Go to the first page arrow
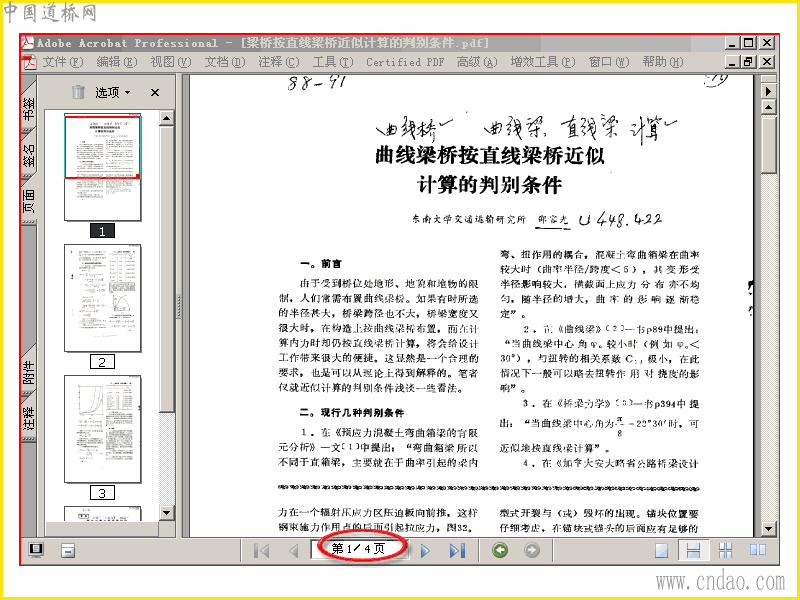800x600 pixels. [262, 551]
